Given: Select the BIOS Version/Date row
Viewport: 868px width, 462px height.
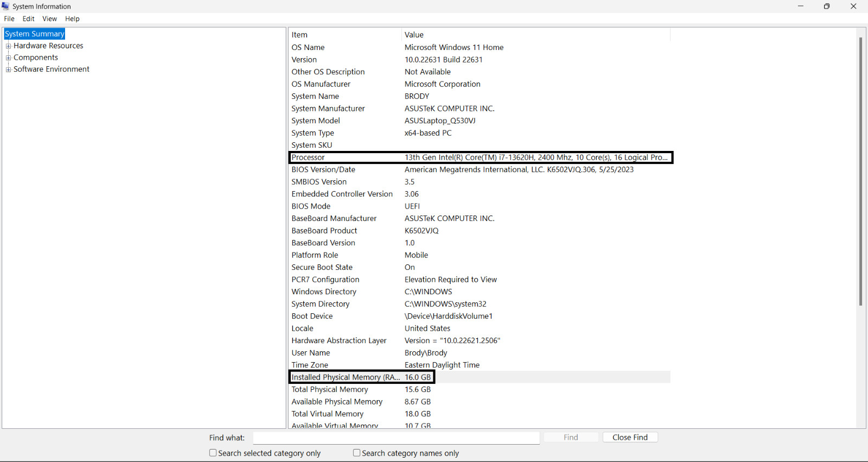Looking at the screenshot, I should tap(480, 169).
